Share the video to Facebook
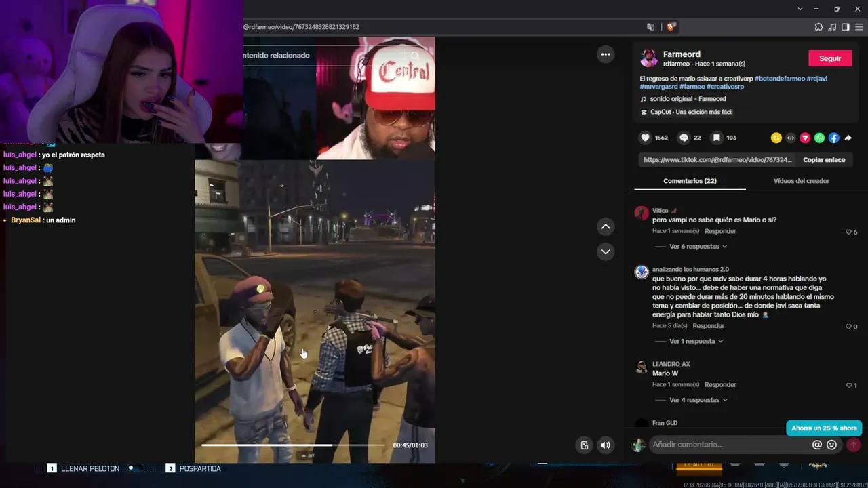 tap(833, 138)
